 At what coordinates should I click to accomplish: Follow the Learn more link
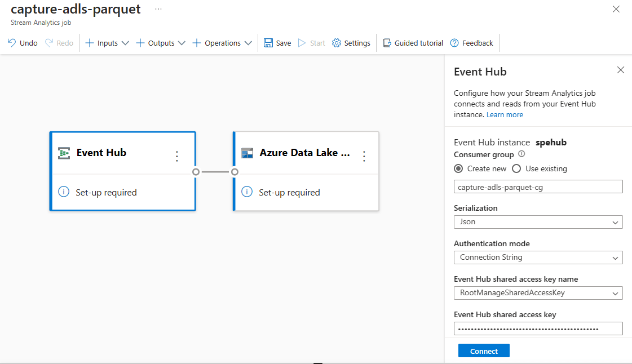pos(505,114)
